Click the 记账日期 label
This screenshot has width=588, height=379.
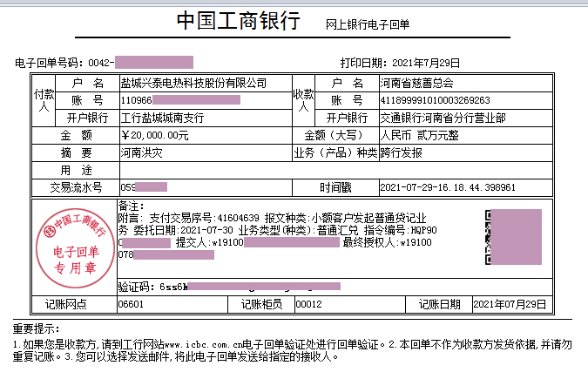click(x=439, y=304)
